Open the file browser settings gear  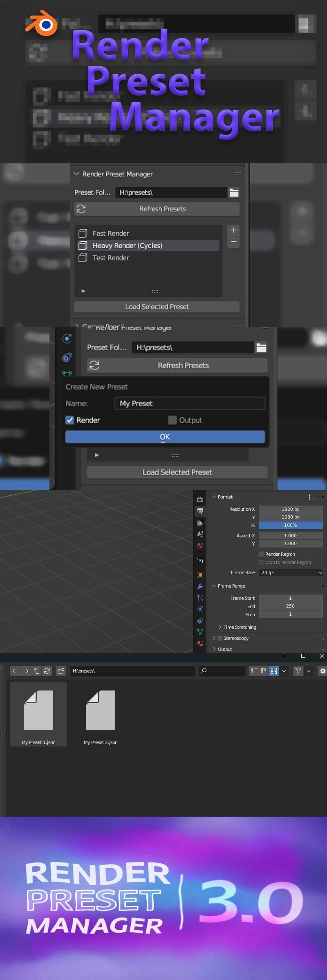tap(323, 670)
